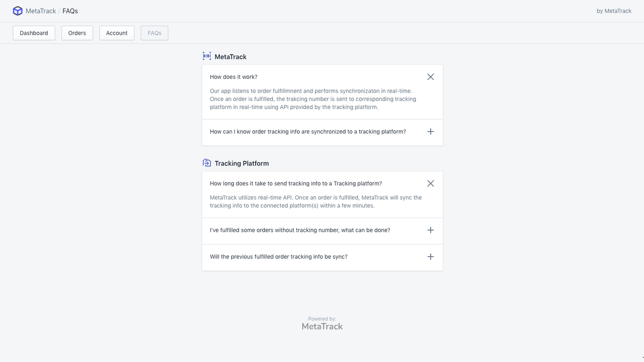This screenshot has width=644, height=362.
Task: Go to the Orders tab
Action: pyautogui.click(x=77, y=33)
